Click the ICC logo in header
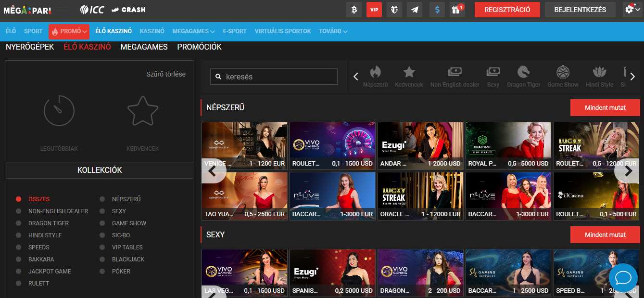This screenshot has height=298, width=644. [92, 10]
